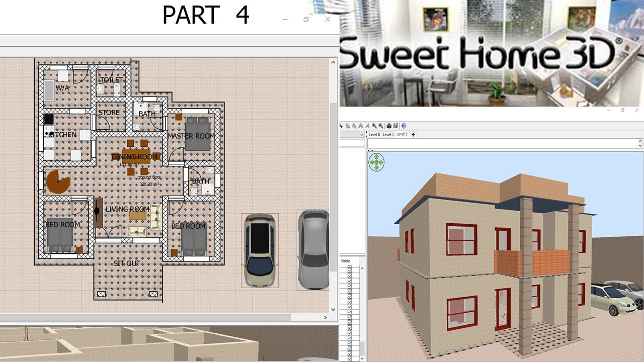Select the bed in the MASTER ROOM
Viewport: 644px width, 362px height.
point(197,134)
